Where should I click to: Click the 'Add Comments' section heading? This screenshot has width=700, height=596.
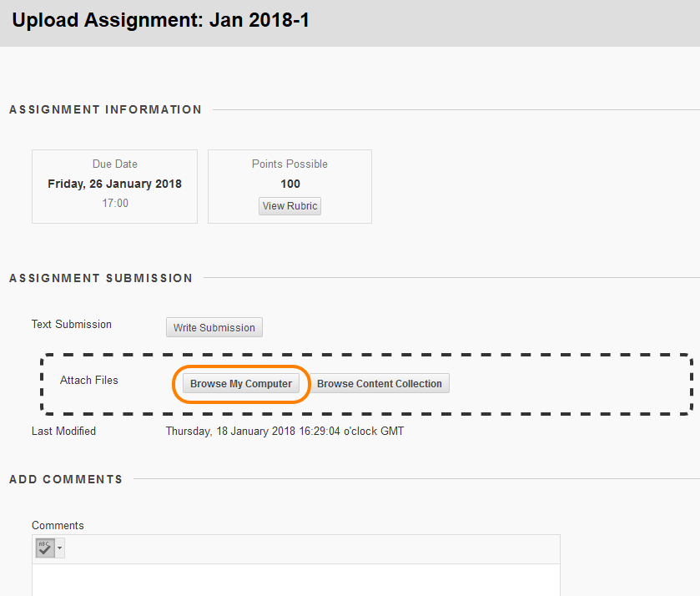66,479
